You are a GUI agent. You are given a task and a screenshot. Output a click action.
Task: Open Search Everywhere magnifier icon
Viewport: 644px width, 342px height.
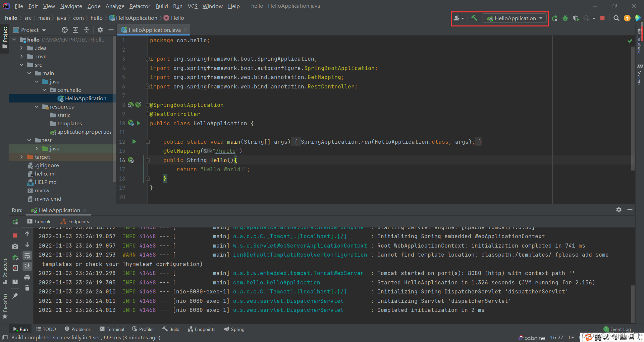click(x=616, y=18)
